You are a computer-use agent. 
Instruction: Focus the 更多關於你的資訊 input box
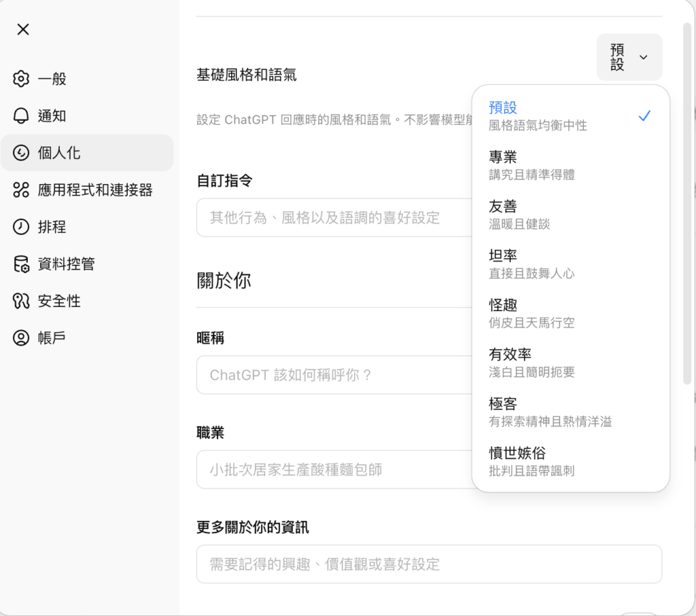(x=428, y=564)
